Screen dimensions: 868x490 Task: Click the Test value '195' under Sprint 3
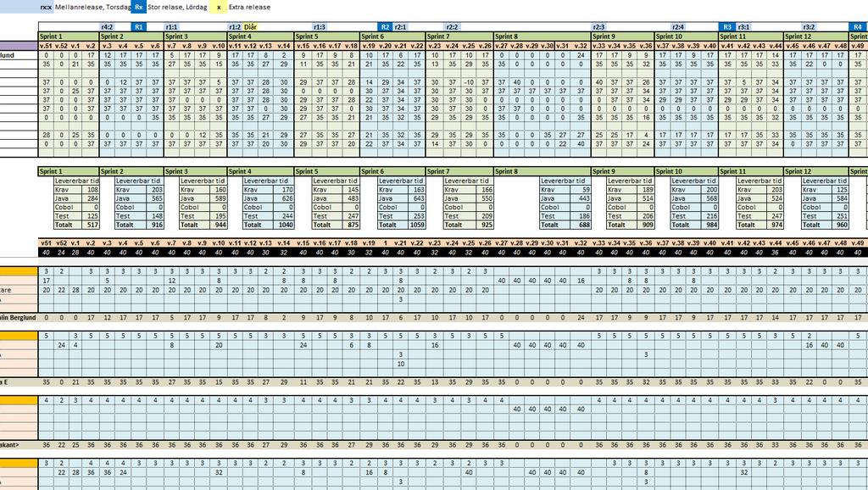(x=220, y=216)
